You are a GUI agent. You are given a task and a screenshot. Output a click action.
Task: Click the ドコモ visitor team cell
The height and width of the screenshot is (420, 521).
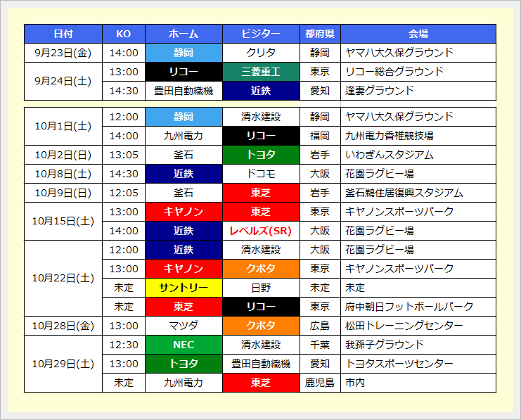point(261,174)
